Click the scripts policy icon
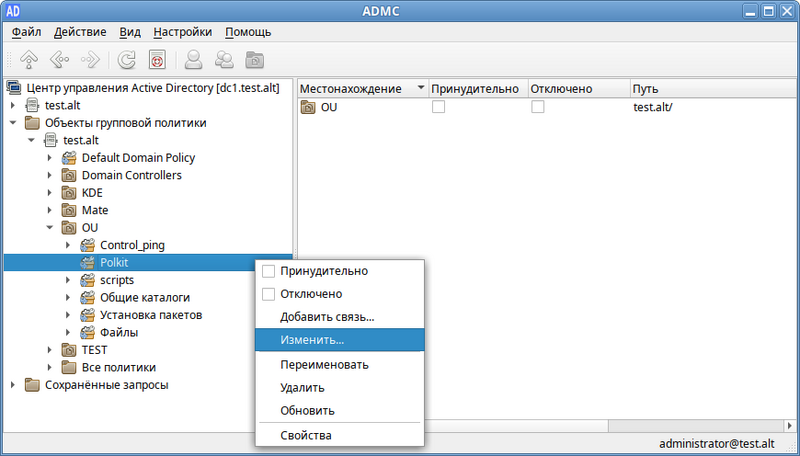800x456 pixels. coord(87,280)
